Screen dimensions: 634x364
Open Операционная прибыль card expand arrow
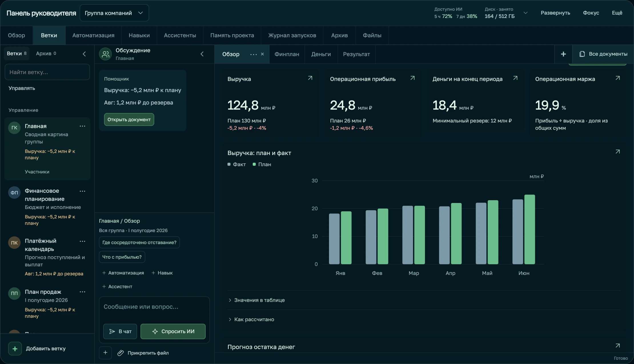point(412,78)
